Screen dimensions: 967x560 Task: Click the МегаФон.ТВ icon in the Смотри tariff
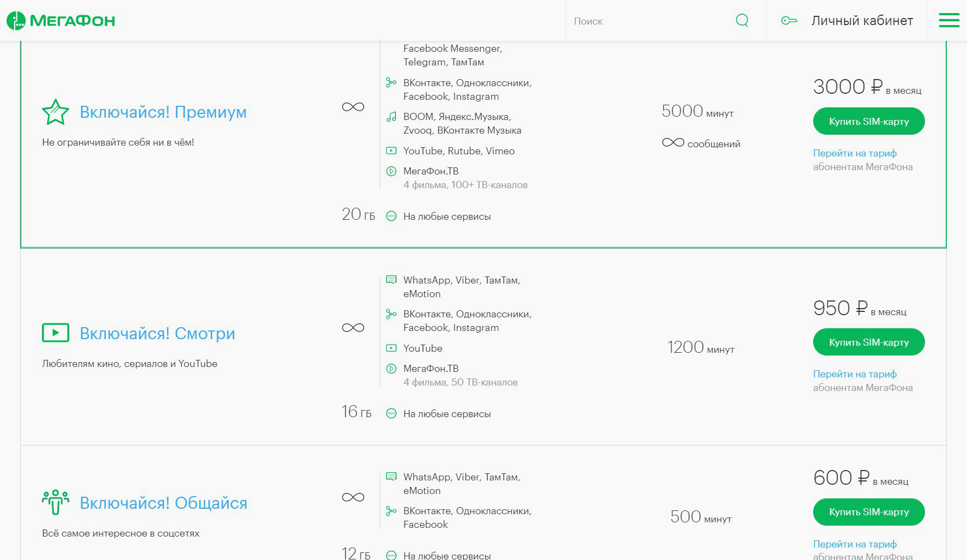(x=391, y=369)
